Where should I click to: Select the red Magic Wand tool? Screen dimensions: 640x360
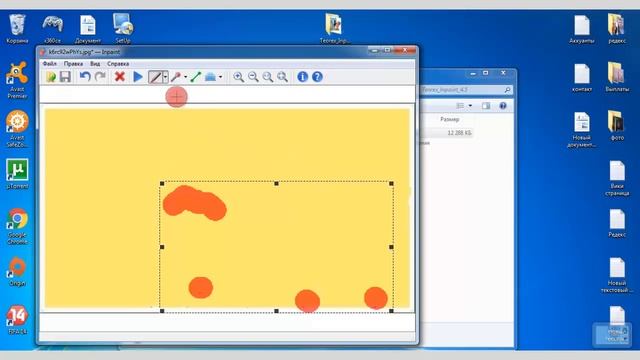(176, 77)
